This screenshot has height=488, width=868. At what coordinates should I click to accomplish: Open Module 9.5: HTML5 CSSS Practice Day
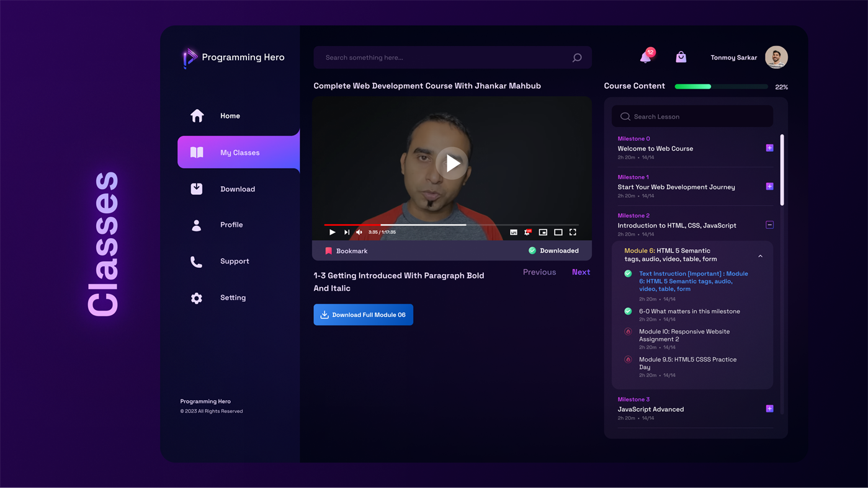[x=688, y=363]
